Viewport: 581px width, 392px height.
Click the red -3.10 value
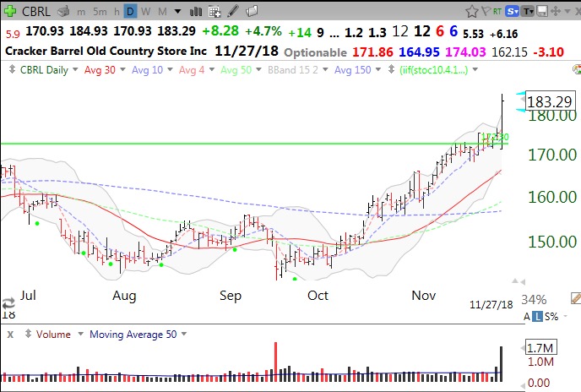(x=548, y=52)
